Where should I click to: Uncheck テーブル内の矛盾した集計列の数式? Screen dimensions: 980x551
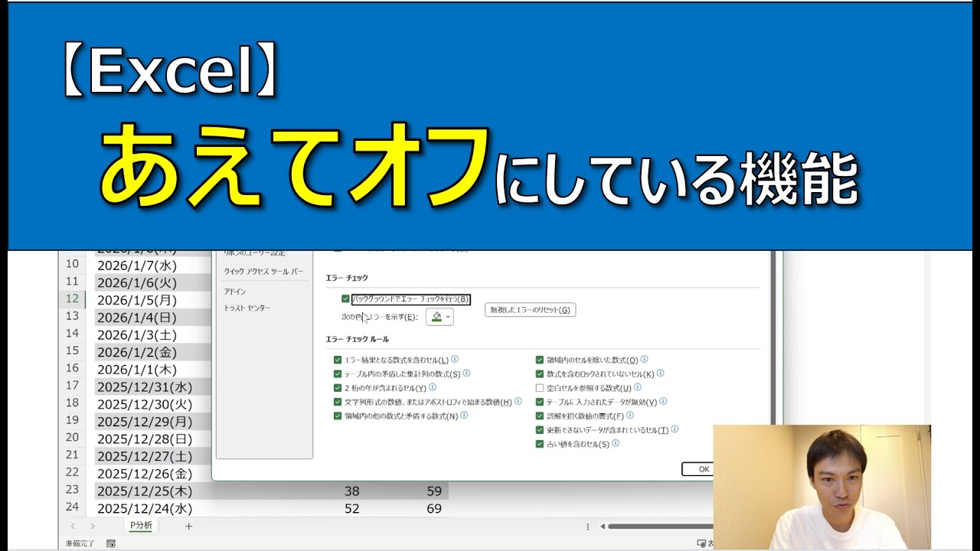338,373
